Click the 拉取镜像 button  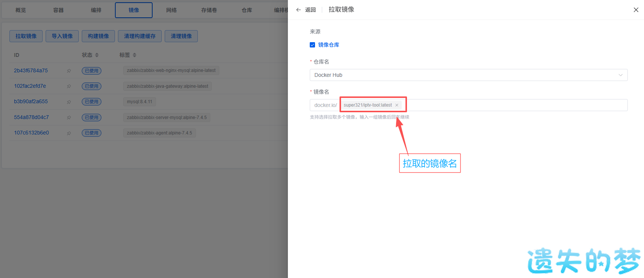click(26, 36)
